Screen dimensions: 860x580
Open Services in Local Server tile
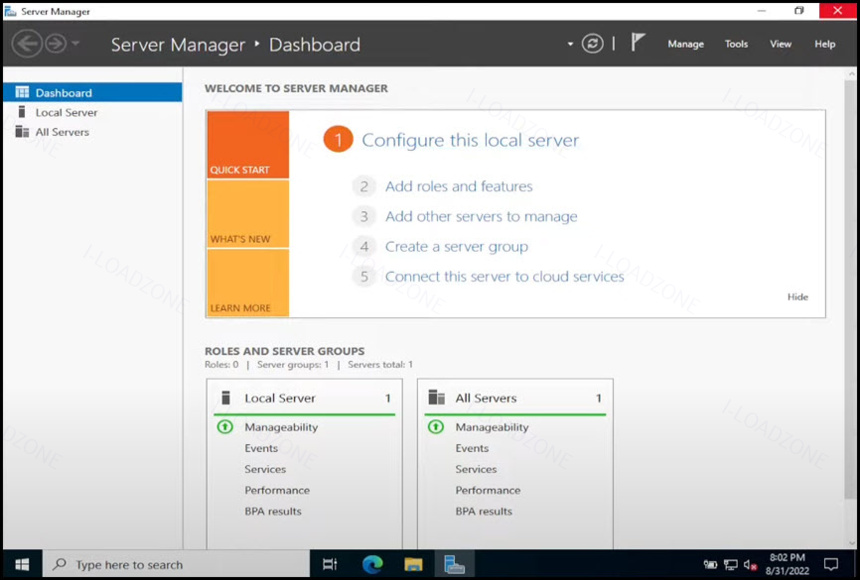click(265, 469)
